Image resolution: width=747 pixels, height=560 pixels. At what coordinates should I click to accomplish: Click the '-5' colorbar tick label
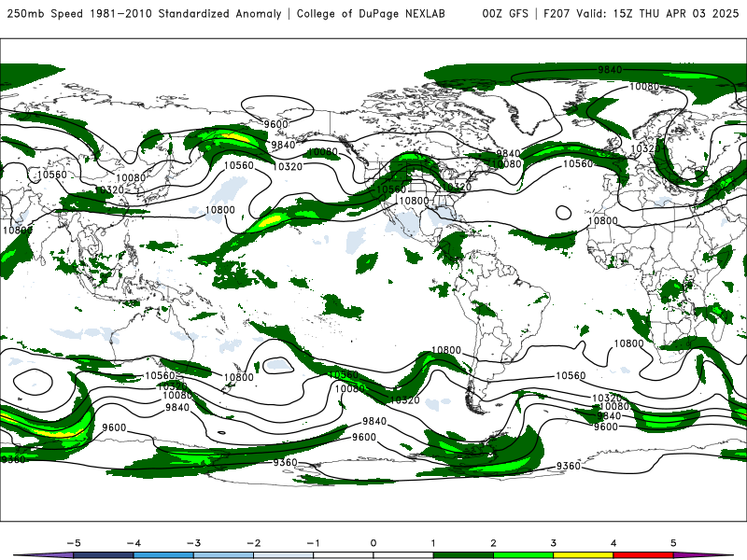tap(74, 543)
